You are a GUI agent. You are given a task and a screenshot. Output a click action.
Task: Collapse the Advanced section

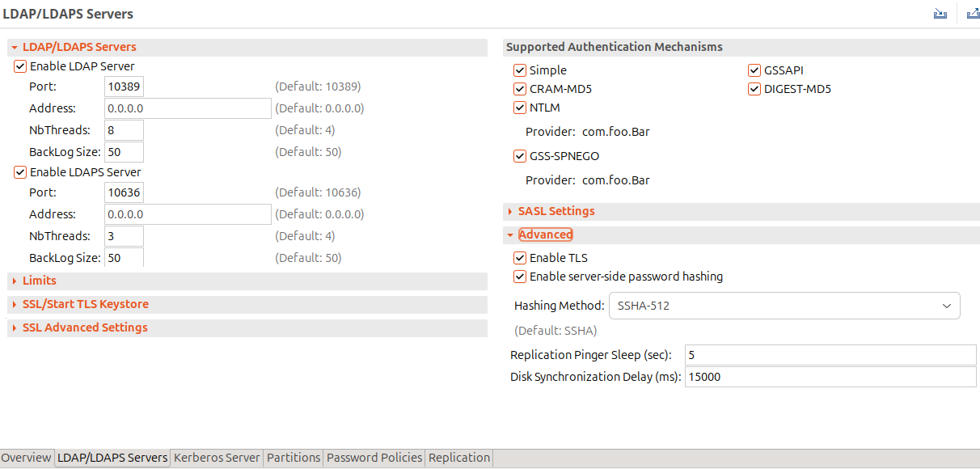click(545, 234)
